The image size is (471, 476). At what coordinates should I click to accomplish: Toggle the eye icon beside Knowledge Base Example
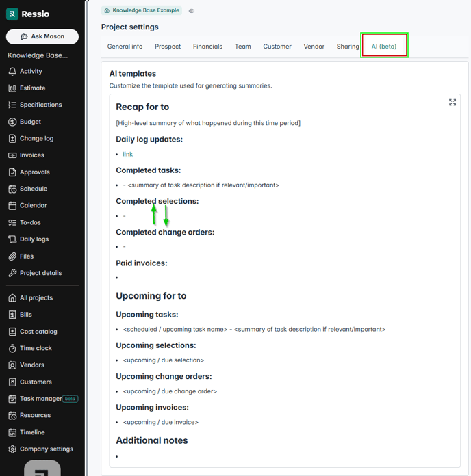(x=192, y=11)
